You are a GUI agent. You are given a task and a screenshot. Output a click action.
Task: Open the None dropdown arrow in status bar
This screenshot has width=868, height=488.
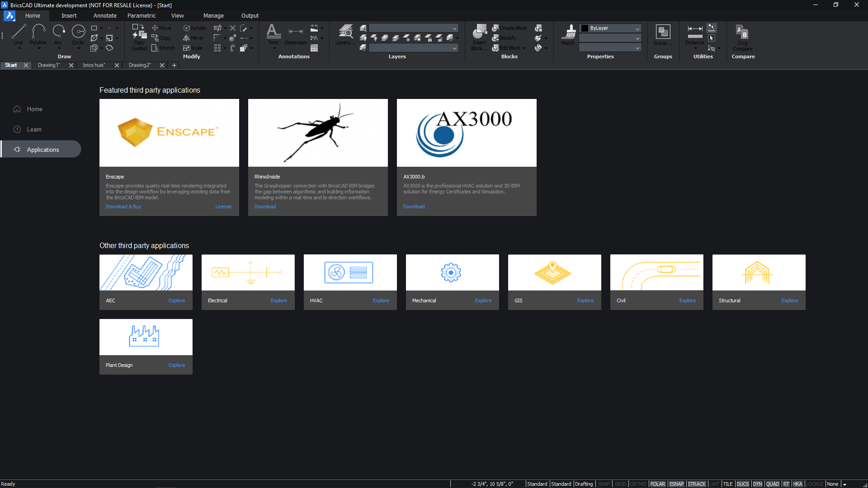click(844, 484)
